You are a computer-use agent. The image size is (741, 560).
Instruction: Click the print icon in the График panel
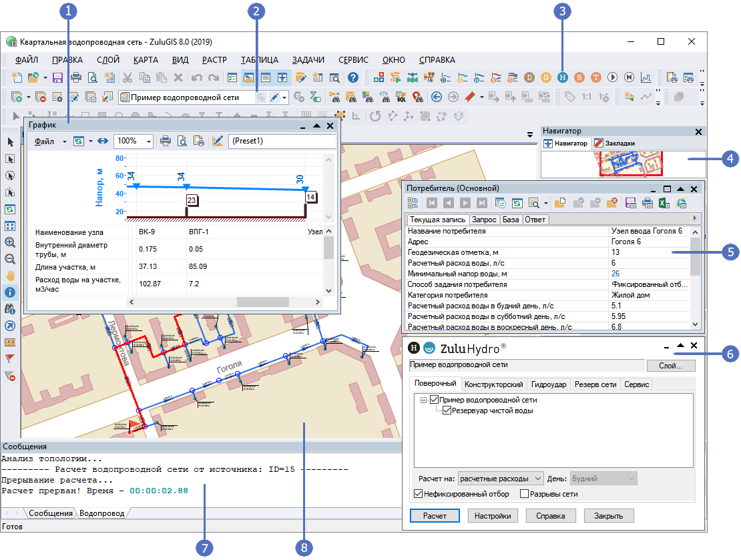tap(165, 142)
